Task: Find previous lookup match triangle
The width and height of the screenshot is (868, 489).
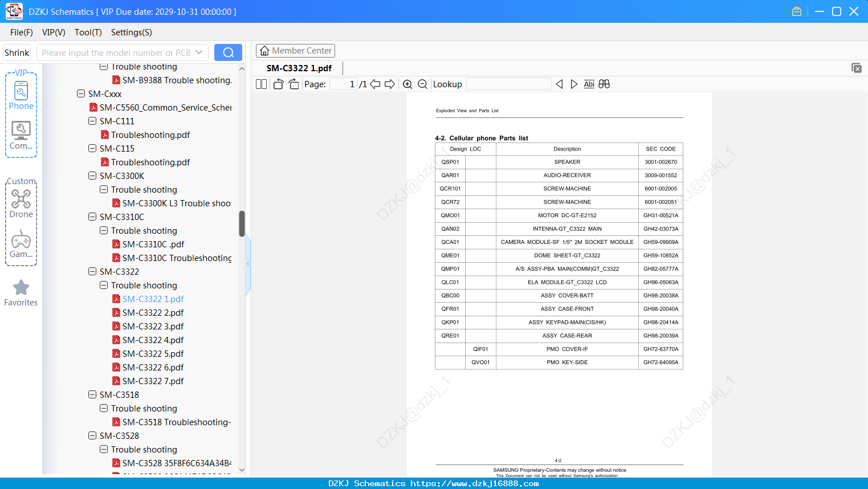Action: pyautogui.click(x=559, y=84)
